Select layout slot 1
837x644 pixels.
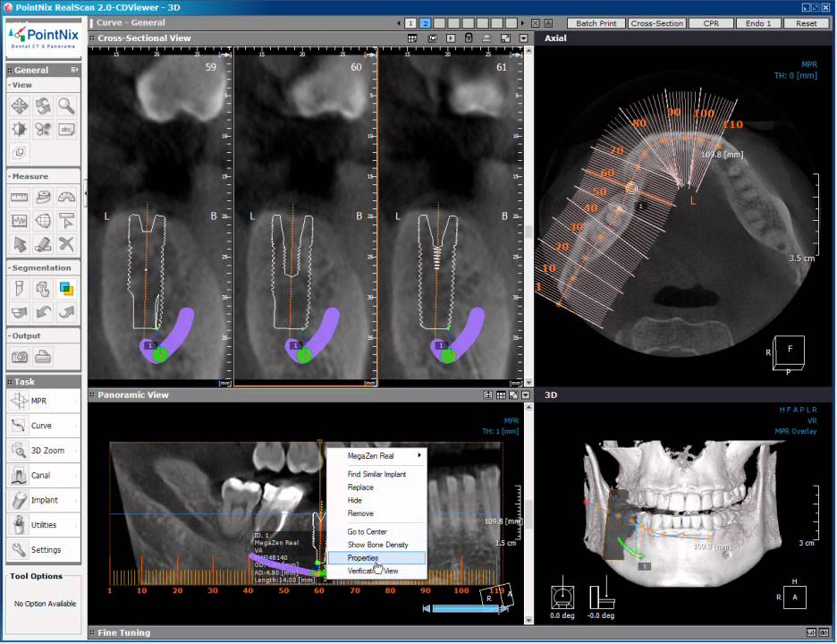coord(410,23)
